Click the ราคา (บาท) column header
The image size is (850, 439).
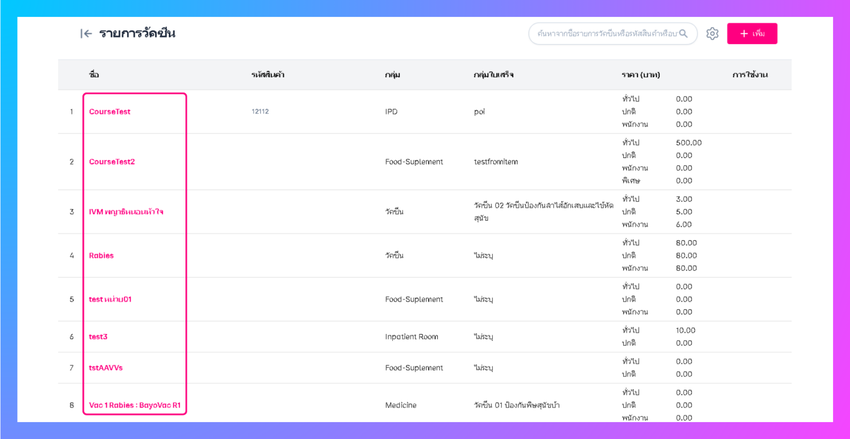pyautogui.click(x=640, y=75)
